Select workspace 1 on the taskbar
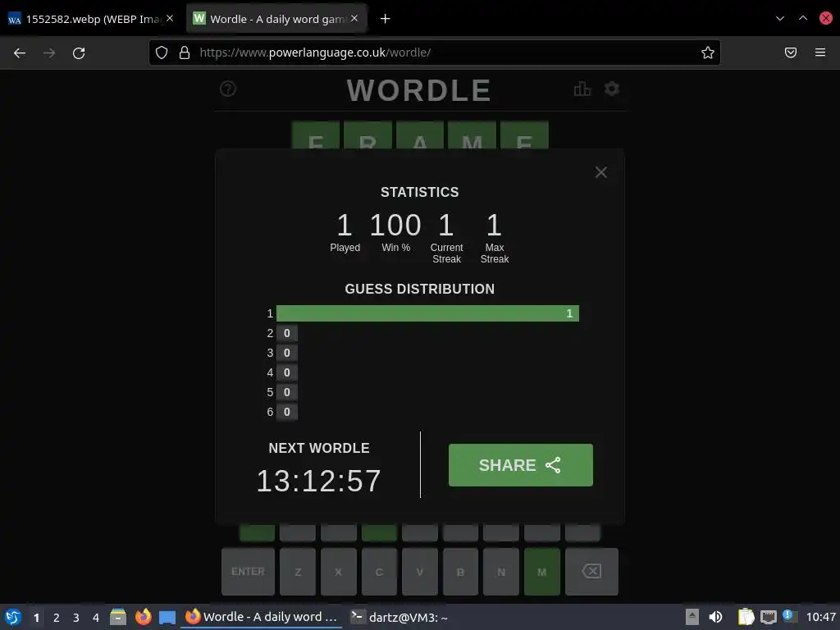 coord(36,618)
